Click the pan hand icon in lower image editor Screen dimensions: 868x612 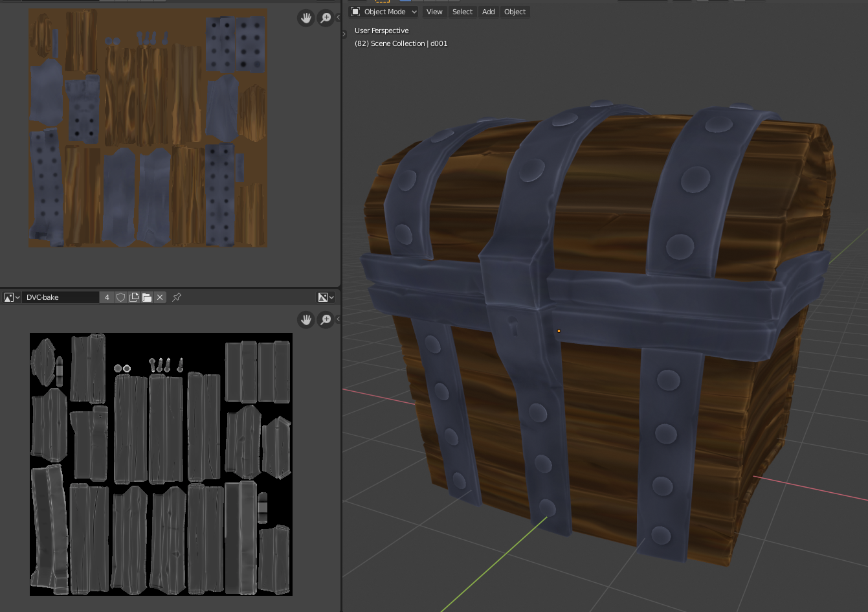[306, 319]
